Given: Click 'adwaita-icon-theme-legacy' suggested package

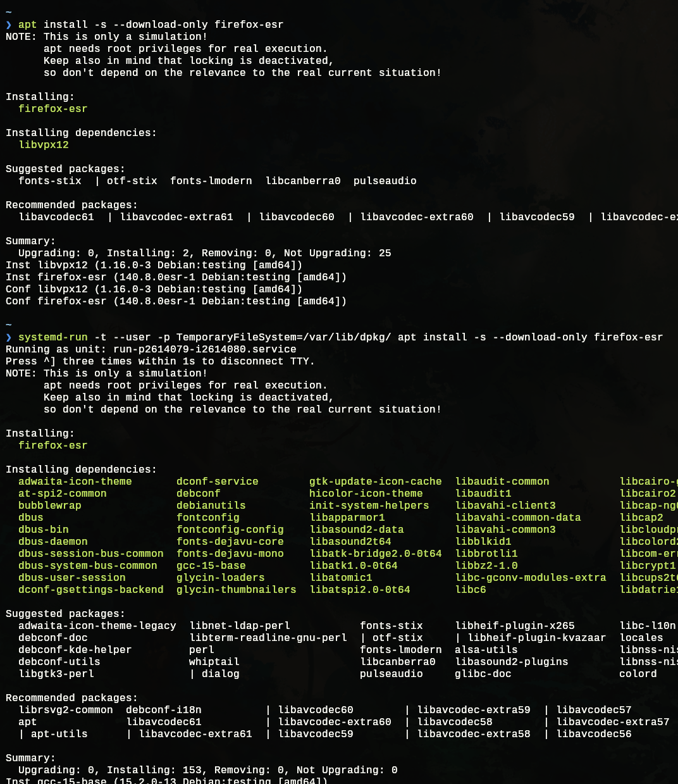Looking at the screenshot, I should click(97, 626).
